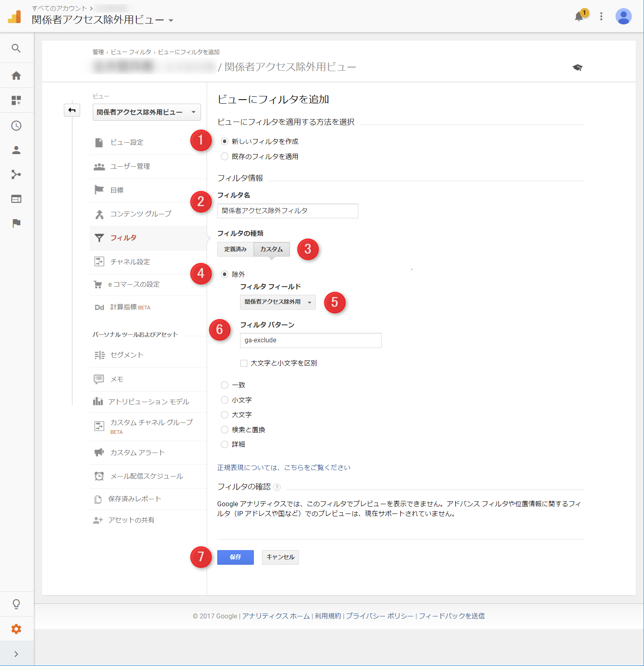Select the 検索と置換 radio option
The width and height of the screenshot is (644, 666).
click(x=225, y=430)
